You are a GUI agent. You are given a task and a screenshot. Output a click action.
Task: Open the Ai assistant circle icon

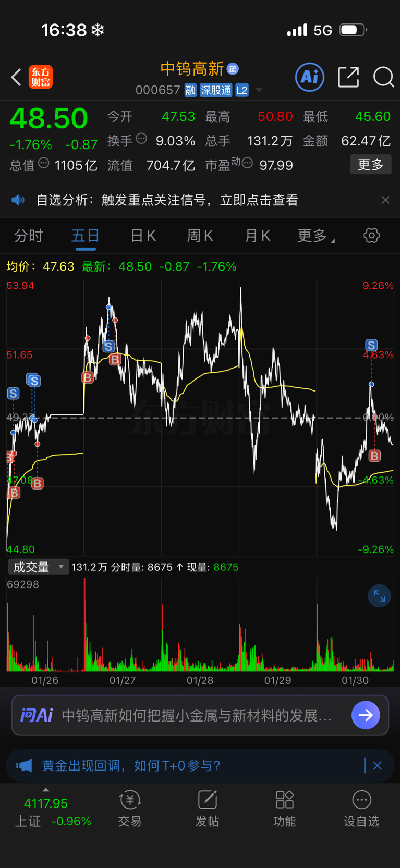pyautogui.click(x=310, y=77)
